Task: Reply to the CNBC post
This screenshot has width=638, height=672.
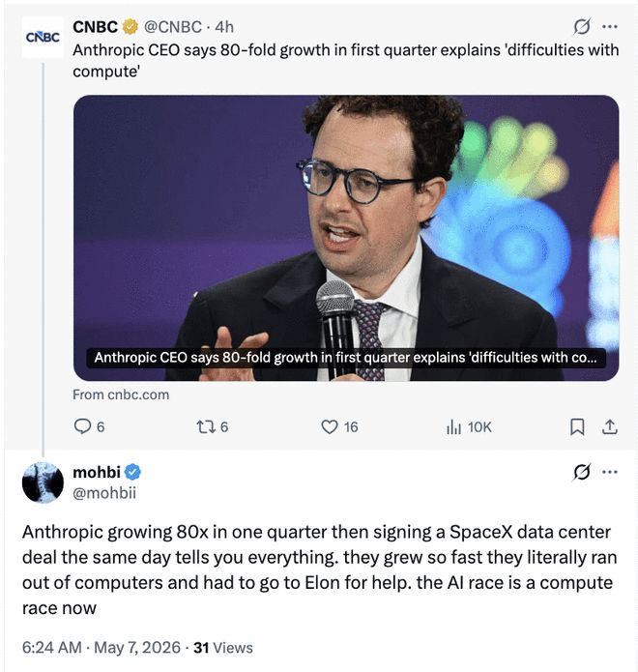Action: (x=89, y=426)
